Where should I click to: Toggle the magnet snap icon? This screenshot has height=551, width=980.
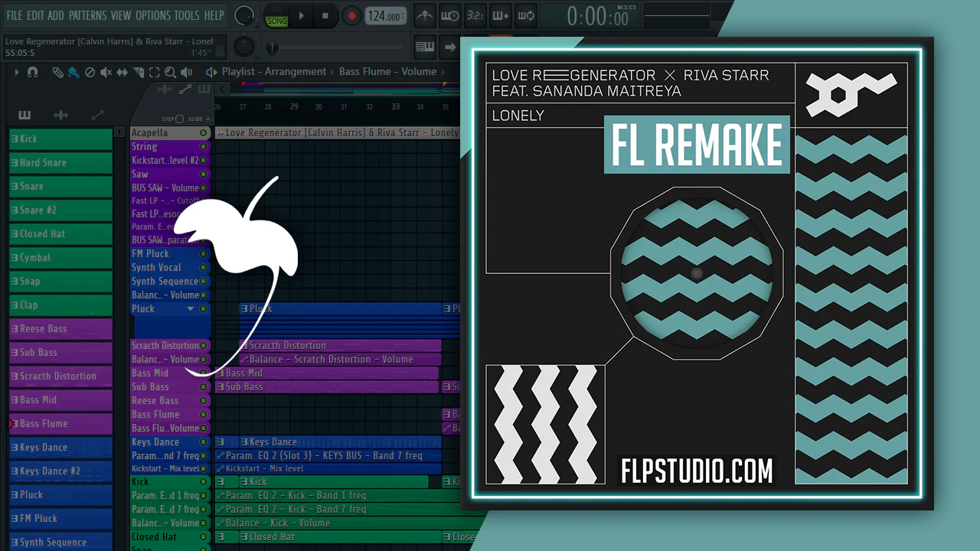32,72
